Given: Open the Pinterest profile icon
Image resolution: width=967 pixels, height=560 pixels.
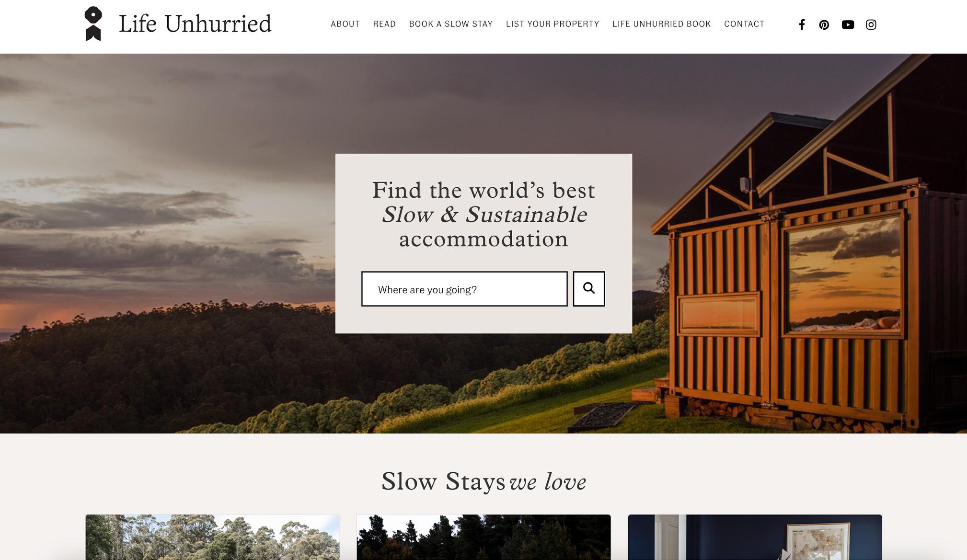Looking at the screenshot, I should pyautogui.click(x=824, y=25).
